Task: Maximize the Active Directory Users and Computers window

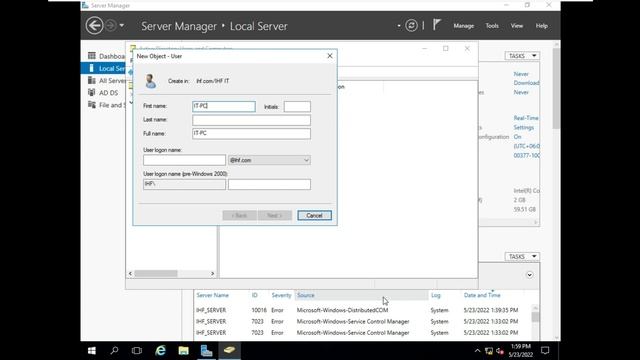Action: [446, 49]
